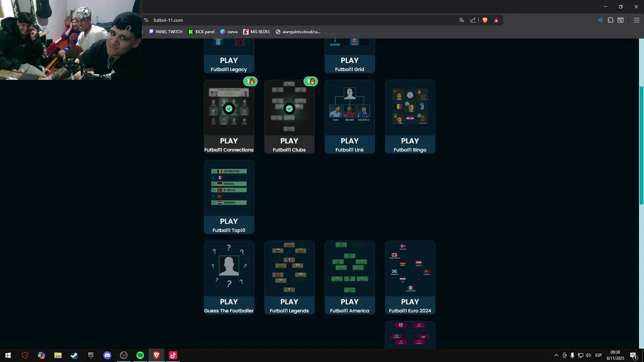Open OBS Studio from taskbar

(x=124, y=355)
